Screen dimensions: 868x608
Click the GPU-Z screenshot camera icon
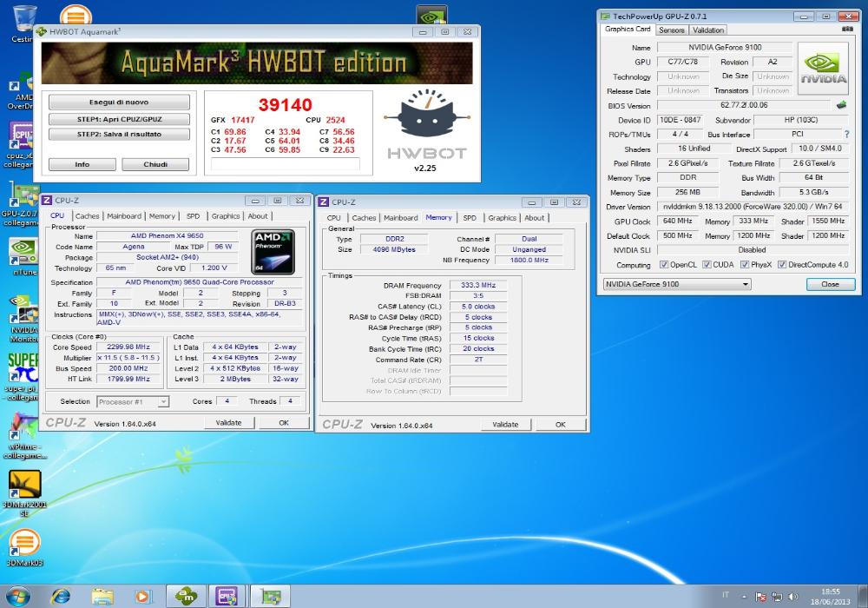coord(847,29)
